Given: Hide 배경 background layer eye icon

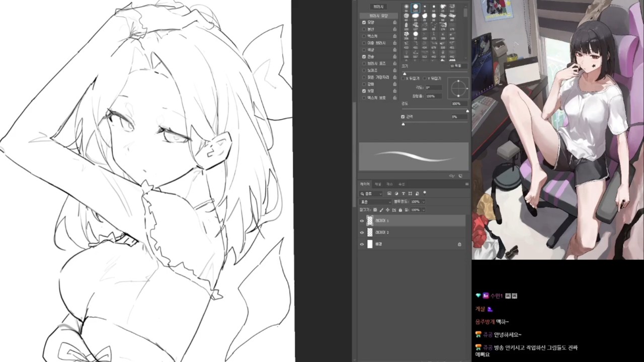Looking at the screenshot, I should (362, 244).
